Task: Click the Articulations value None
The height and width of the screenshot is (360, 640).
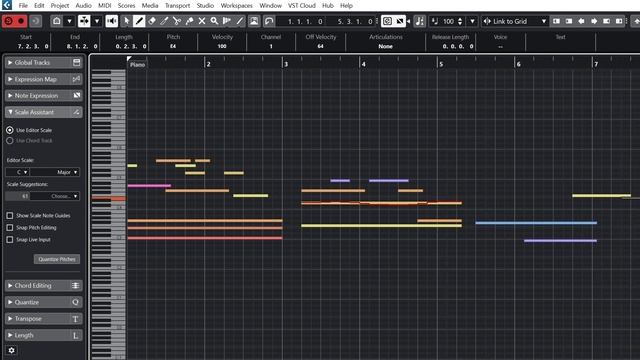Action: click(x=385, y=46)
